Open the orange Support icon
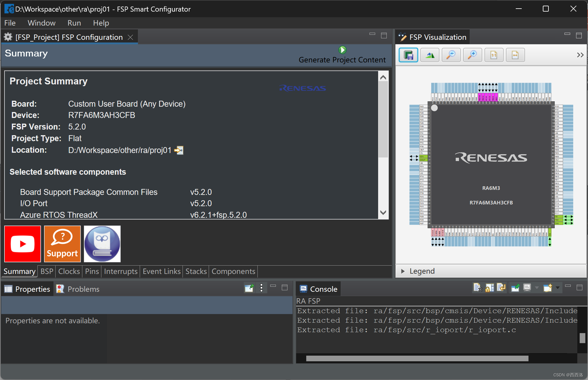The height and width of the screenshot is (380, 588). click(62, 244)
